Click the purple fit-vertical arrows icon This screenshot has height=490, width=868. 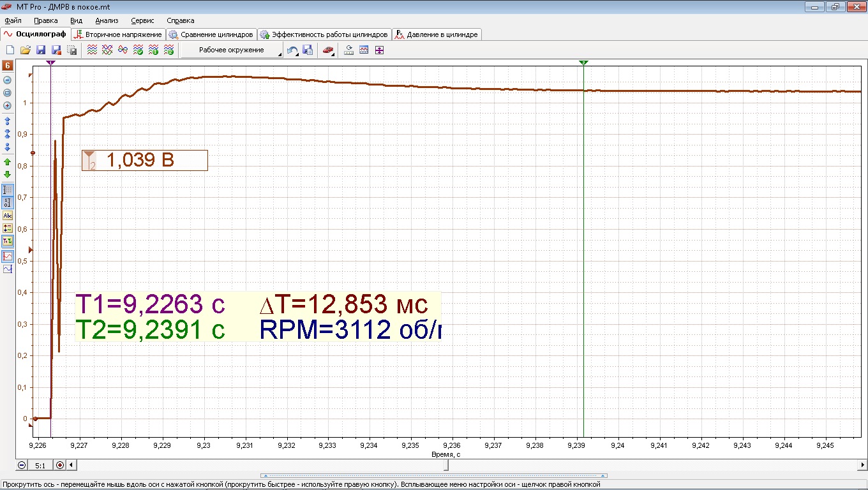(380, 50)
